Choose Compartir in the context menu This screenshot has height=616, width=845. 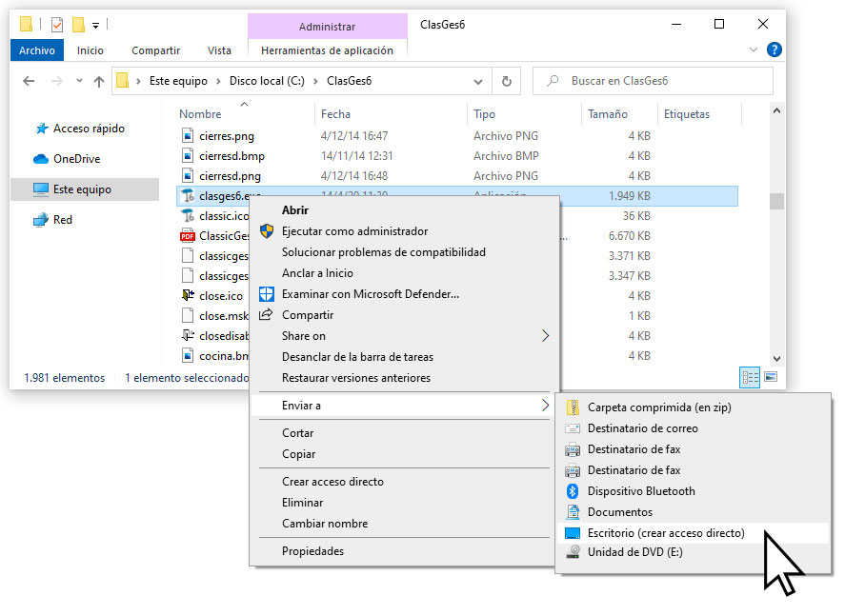405,315
